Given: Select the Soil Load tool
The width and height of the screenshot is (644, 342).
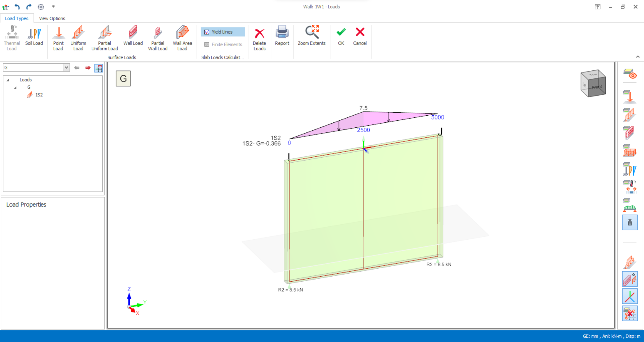Looking at the screenshot, I should coord(34,37).
